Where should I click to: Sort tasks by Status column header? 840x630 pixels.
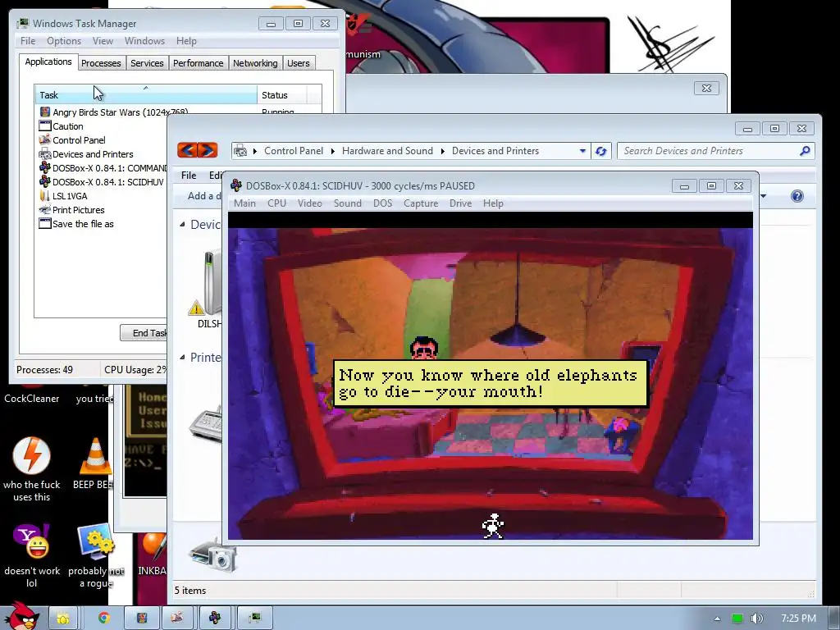(x=282, y=95)
